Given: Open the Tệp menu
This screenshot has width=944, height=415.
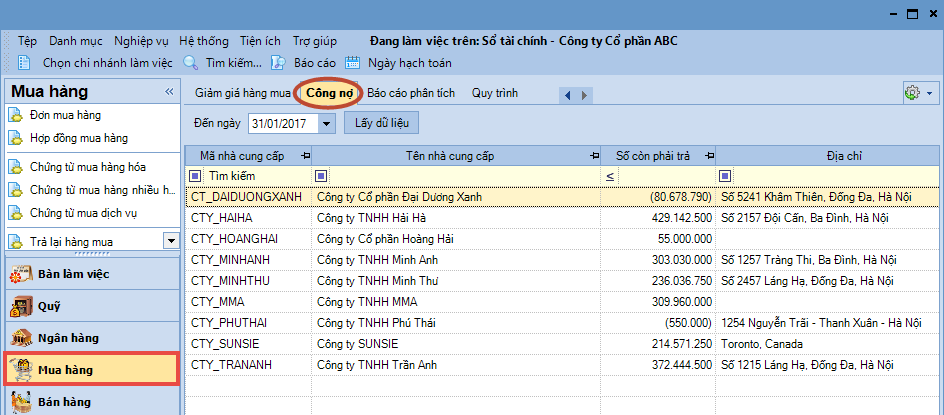Looking at the screenshot, I should pyautogui.click(x=28, y=42).
